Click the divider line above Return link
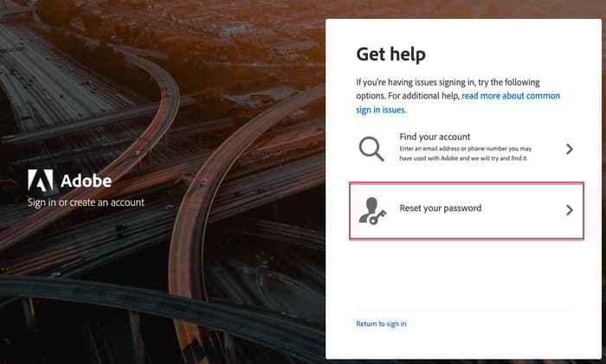Viewport: 606px width, 364px height. [x=463, y=310]
